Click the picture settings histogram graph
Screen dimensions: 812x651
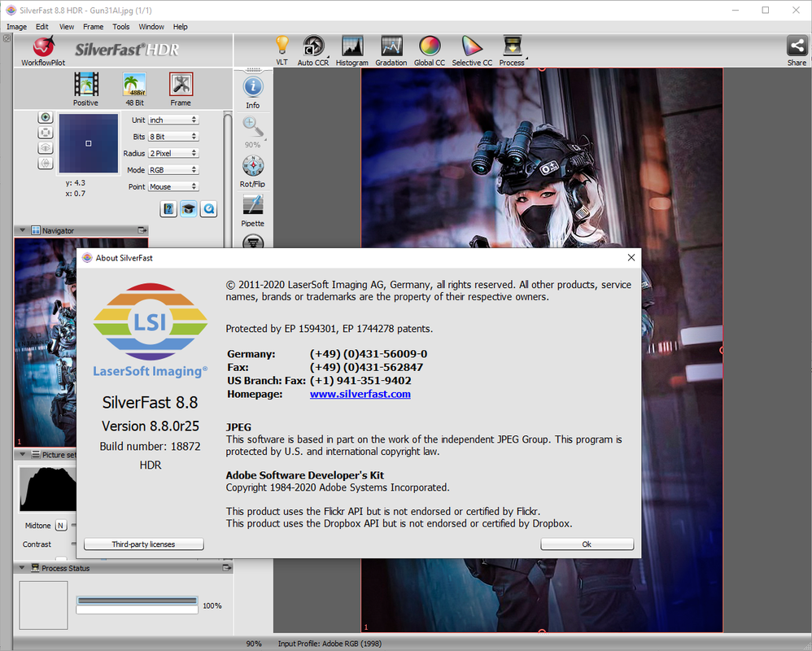(x=48, y=489)
